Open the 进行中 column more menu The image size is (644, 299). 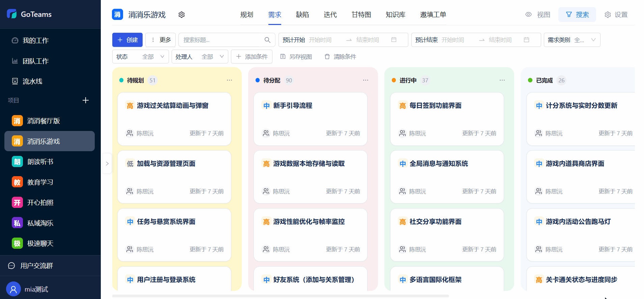502,80
